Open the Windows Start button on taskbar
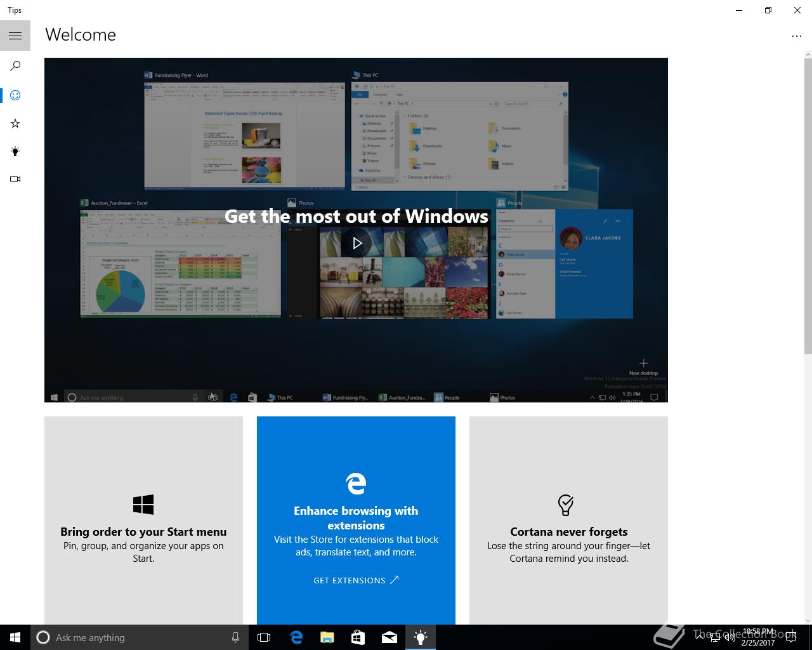The height and width of the screenshot is (650, 812). (15, 637)
